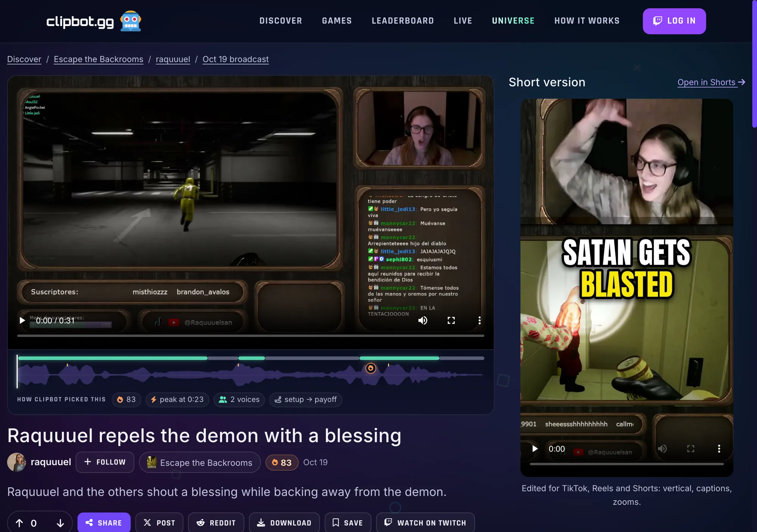Open short version video options menu
The height and width of the screenshot is (532, 757).
click(x=719, y=449)
